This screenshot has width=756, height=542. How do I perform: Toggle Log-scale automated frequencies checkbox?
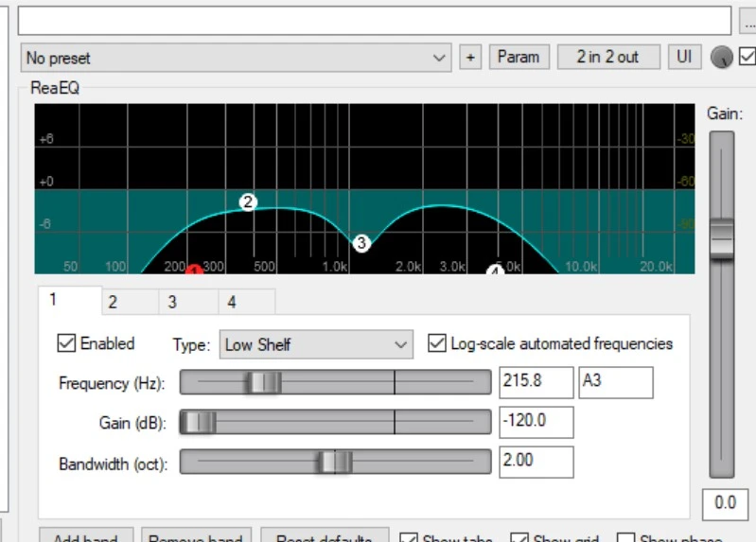[x=437, y=343]
